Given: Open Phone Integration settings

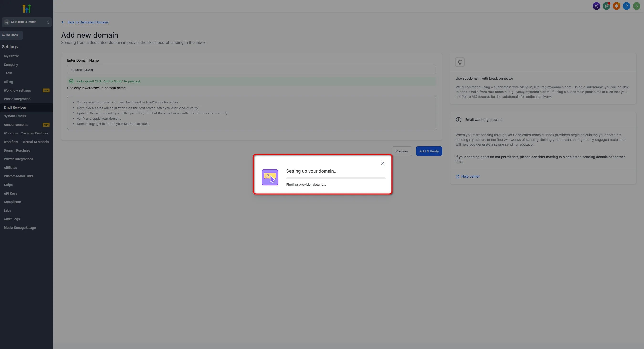Looking at the screenshot, I should coord(26,99).
